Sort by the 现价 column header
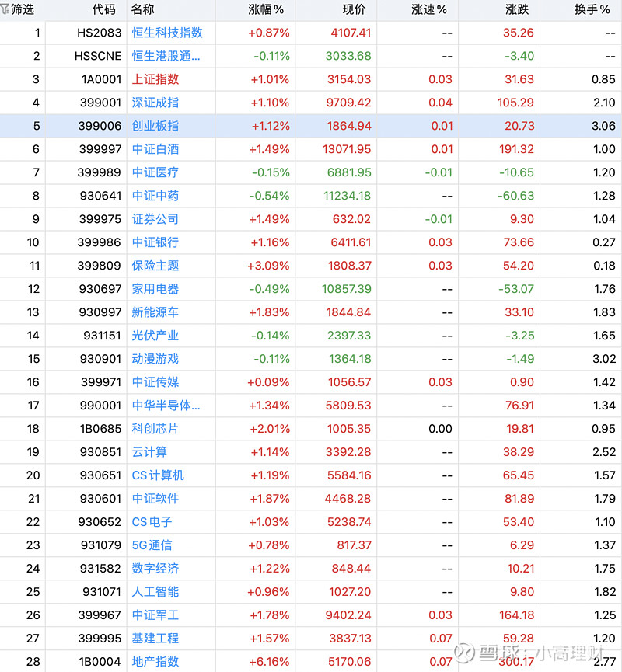The width and height of the screenshot is (622, 672). (x=354, y=9)
